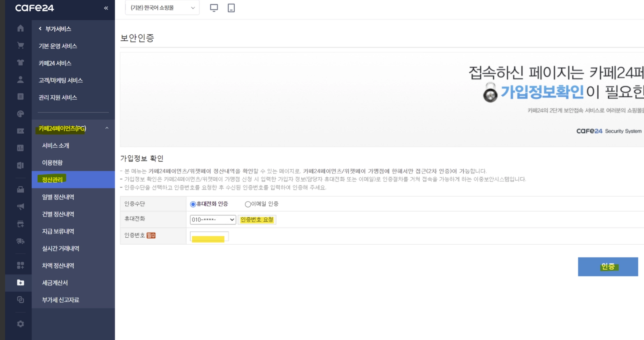Open 관리 지원 서비스 menu

pyautogui.click(x=58, y=98)
